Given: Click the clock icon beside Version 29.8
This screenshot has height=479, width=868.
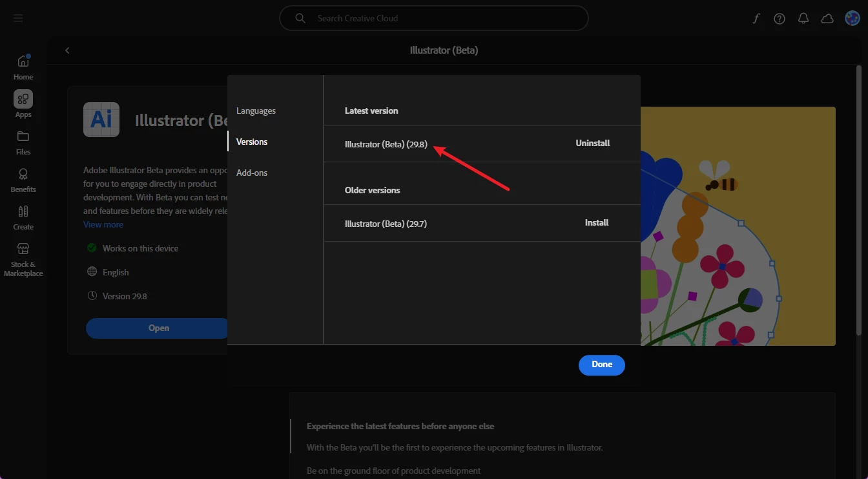Looking at the screenshot, I should pyautogui.click(x=92, y=296).
